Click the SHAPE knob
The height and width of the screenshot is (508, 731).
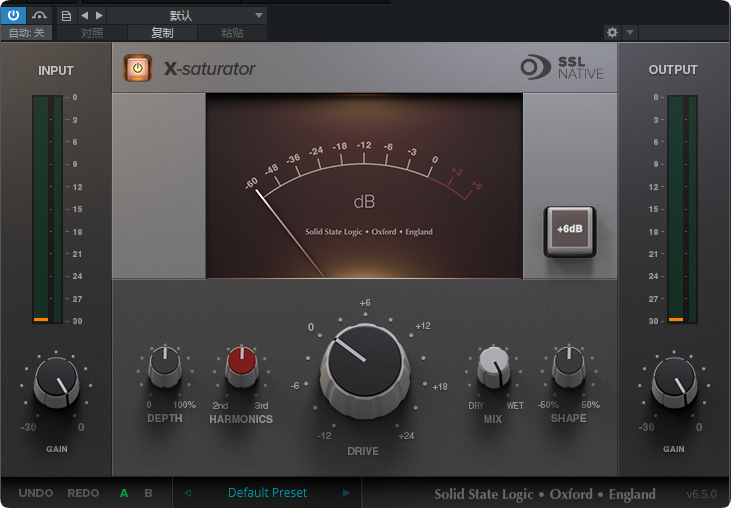click(569, 367)
